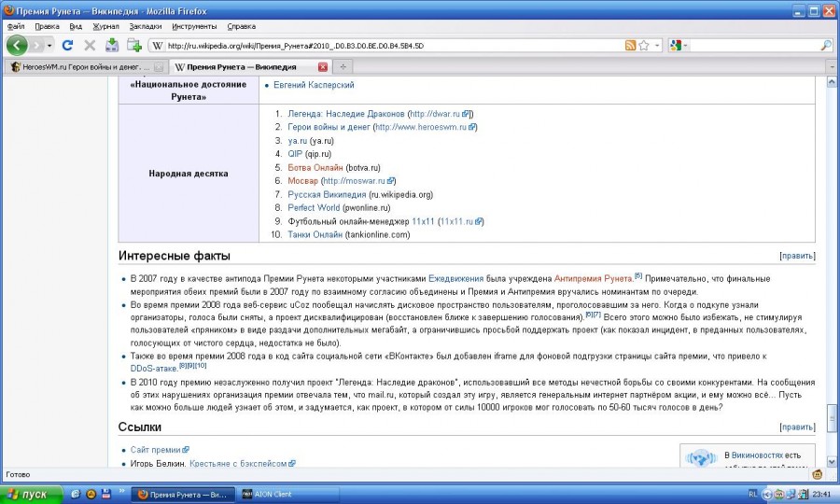840x504 pixels.
Task: Bookmark this page with the star icon
Action: (x=644, y=46)
